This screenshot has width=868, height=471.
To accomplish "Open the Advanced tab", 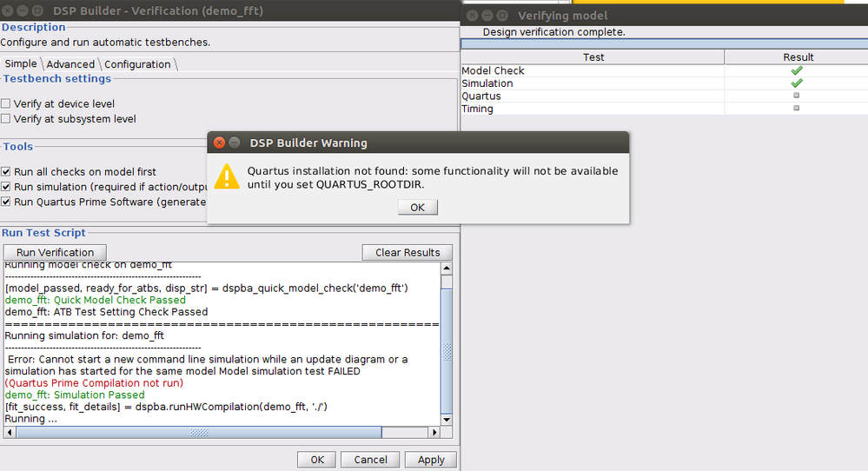I will [x=70, y=64].
